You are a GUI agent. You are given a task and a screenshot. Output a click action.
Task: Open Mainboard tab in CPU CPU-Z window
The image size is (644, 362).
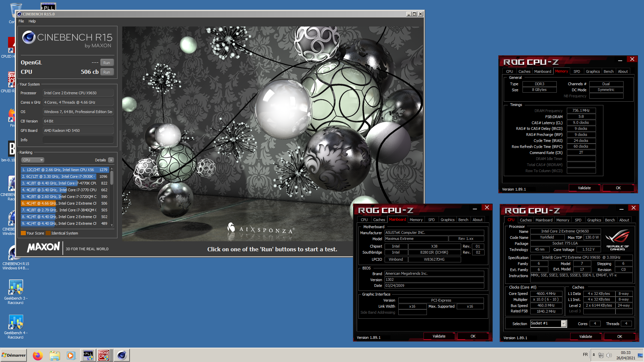point(544,220)
